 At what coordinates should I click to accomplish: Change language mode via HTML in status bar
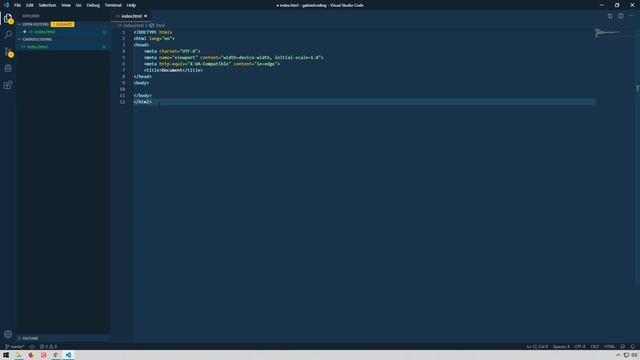pos(609,347)
